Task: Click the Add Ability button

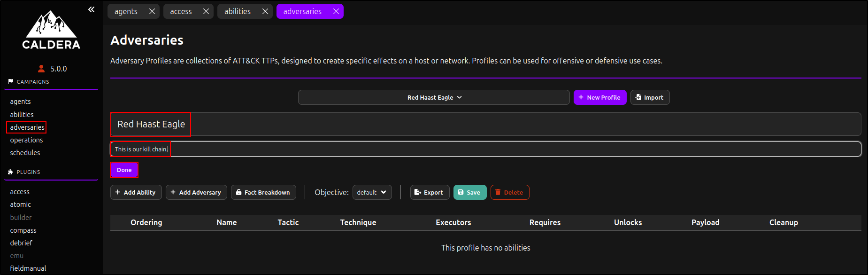Action: click(136, 192)
